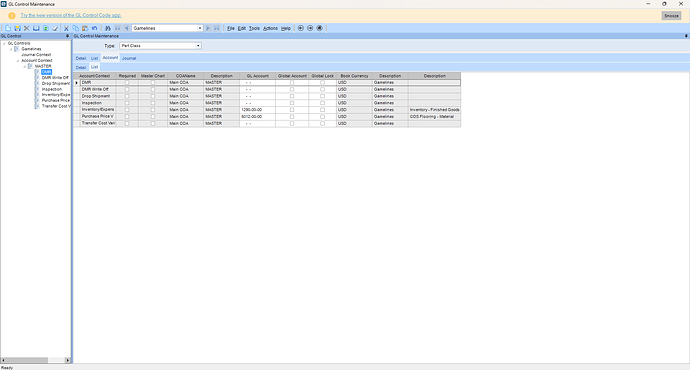Click the New record toolbar icon
Screen dimensions: 690x370
coord(8,28)
